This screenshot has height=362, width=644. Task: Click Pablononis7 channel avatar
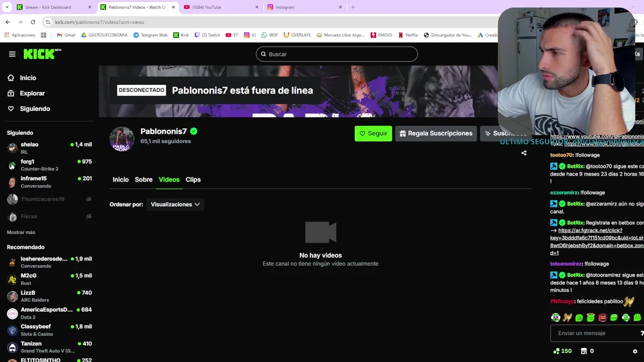[x=122, y=139]
